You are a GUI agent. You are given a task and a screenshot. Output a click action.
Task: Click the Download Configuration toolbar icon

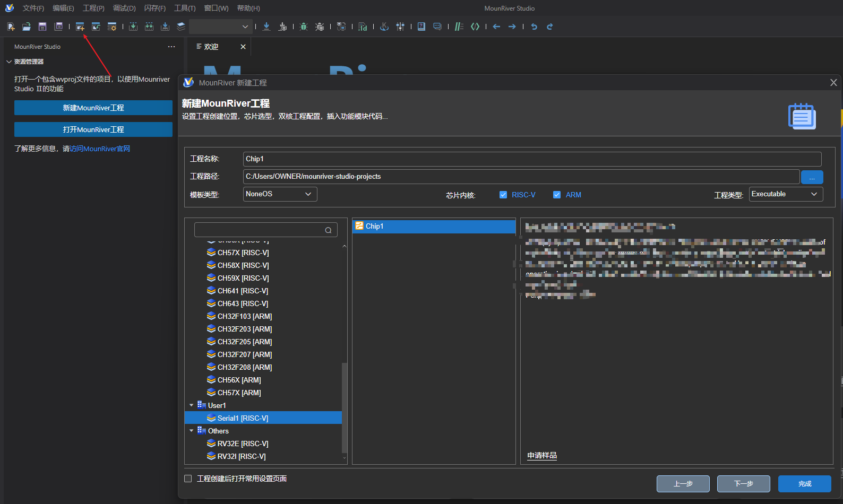[x=282, y=27]
